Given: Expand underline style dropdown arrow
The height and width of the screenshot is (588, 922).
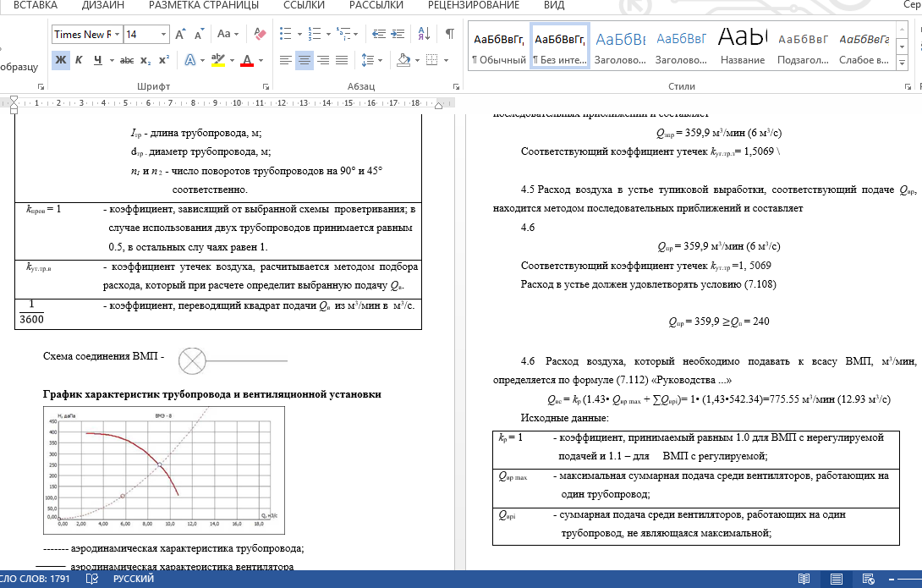Looking at the screenshot, I should pyautogui.click(x=112, y=60).
